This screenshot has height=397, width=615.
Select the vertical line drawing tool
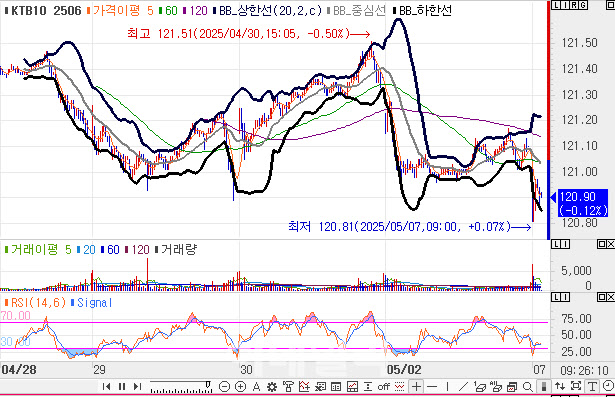click(x=448, y=387)
